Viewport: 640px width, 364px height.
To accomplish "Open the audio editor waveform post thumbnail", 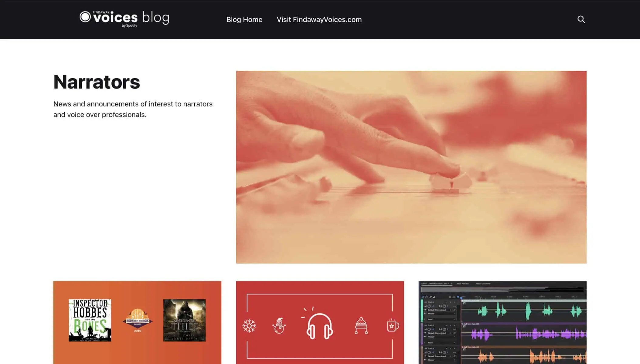I will 502,322.
